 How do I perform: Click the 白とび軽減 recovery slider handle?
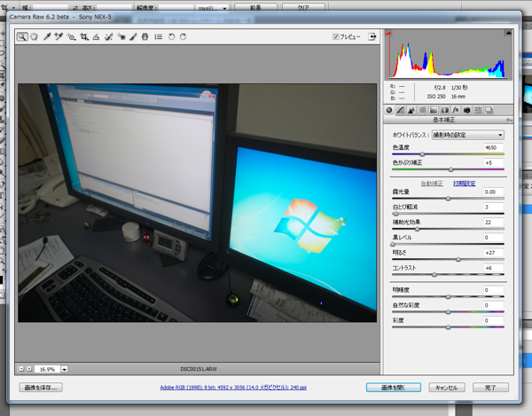[395, 214]
